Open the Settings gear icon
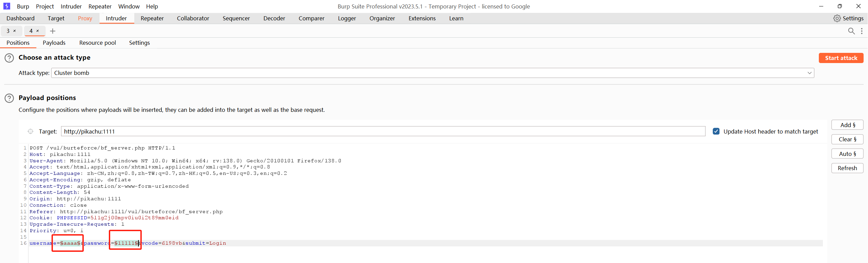868x263 pixels. (837, 18)
